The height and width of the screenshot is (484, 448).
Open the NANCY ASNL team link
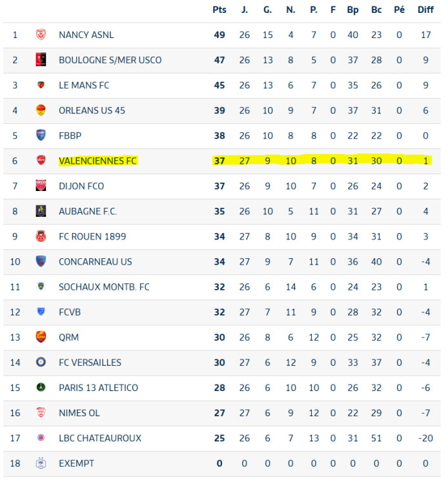tap(86, 35)
